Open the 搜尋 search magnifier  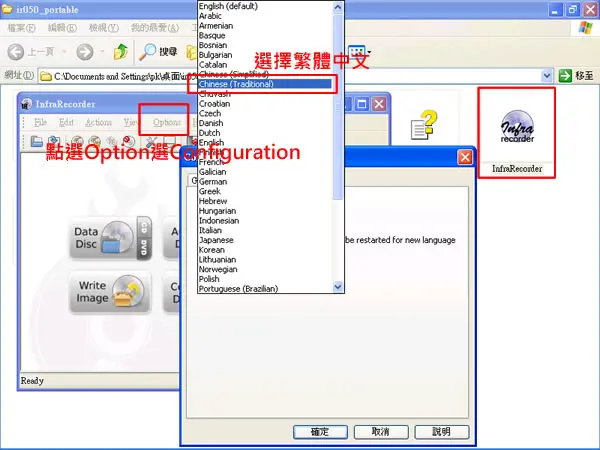pyautogui.click(x=148, y=52)
